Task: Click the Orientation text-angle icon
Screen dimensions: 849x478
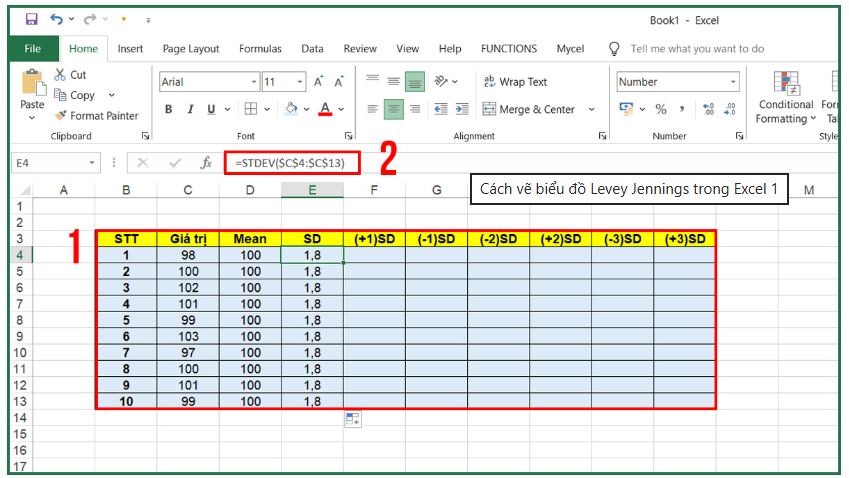Action: pos(441,81)
